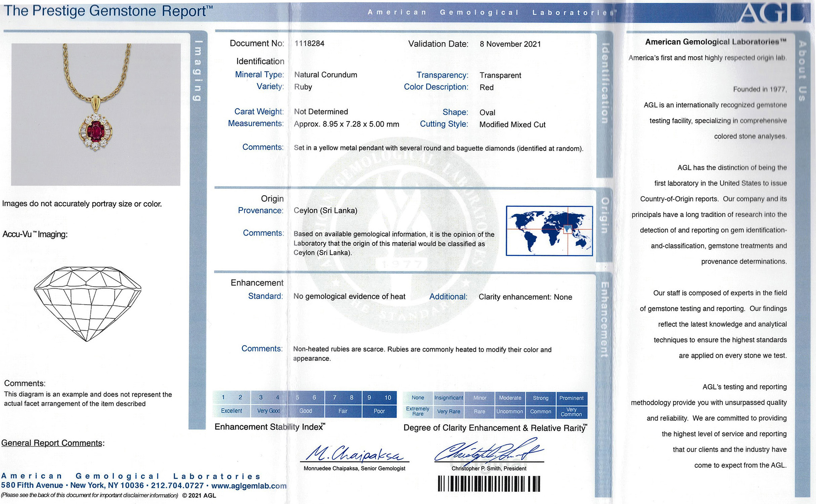This screenshot has height=504, width=816.
Task: Click the Christopher P. Smith signature
Action: (489, 451)
